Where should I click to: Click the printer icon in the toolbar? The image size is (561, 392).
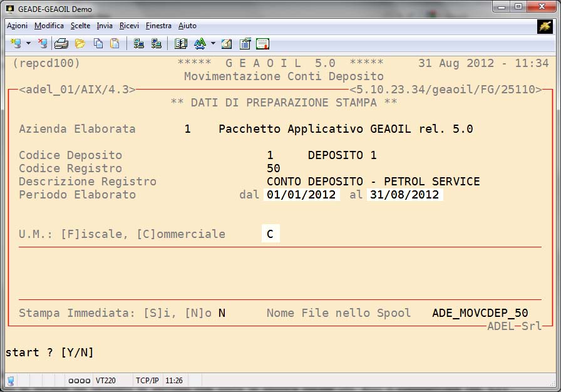(61, 44)
